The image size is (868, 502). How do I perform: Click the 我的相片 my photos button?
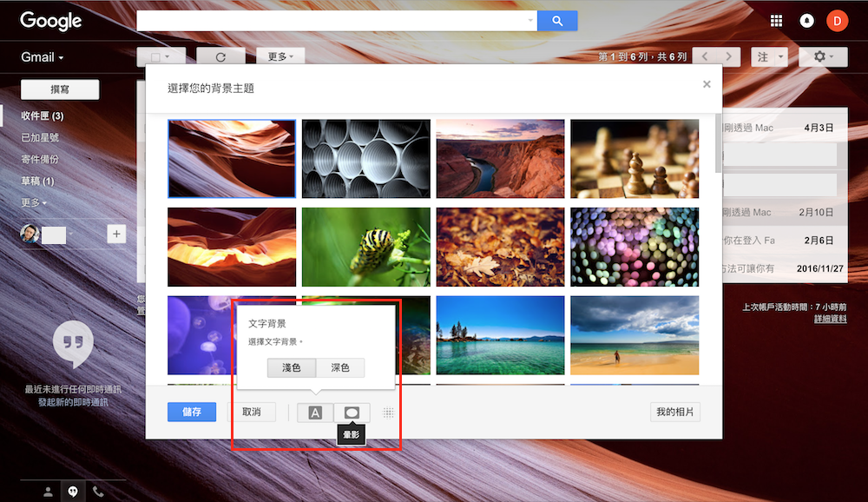(x=674, y=412)
